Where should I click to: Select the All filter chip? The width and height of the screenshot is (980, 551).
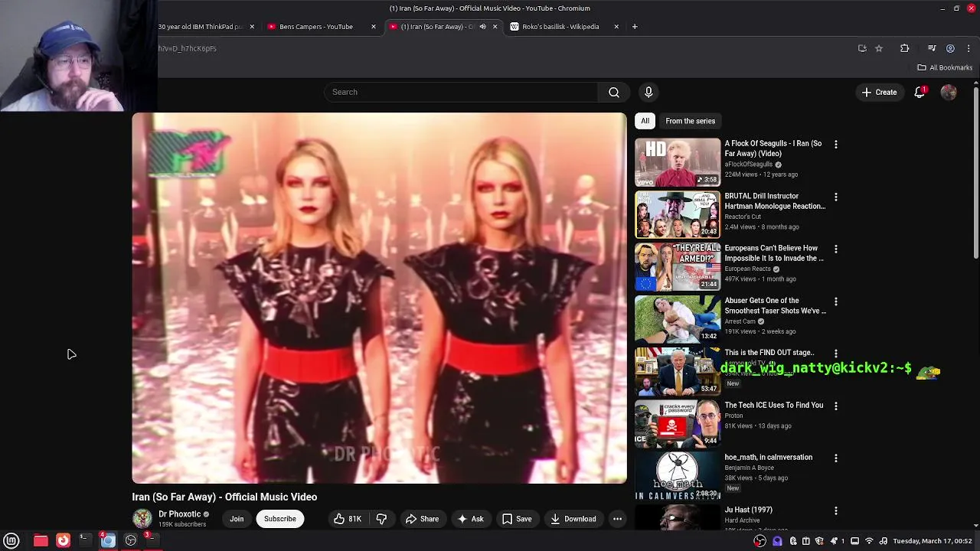(645, 121)
